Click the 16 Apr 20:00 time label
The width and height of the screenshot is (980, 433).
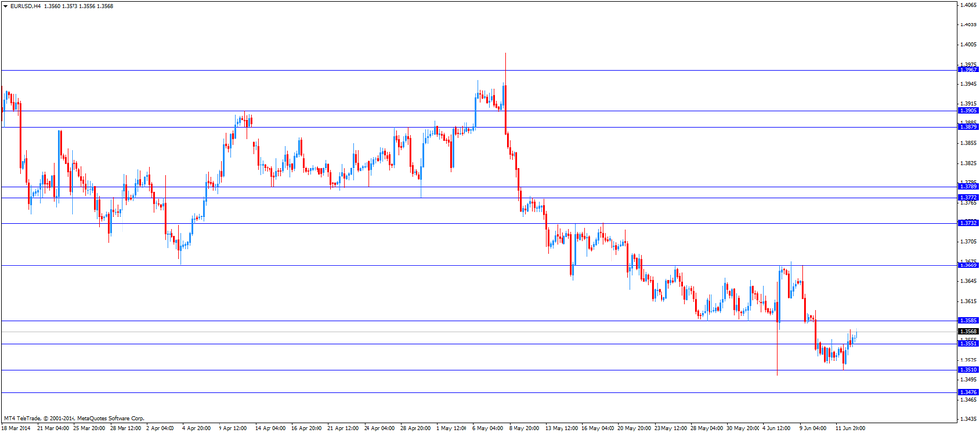[x=306, y=429]
